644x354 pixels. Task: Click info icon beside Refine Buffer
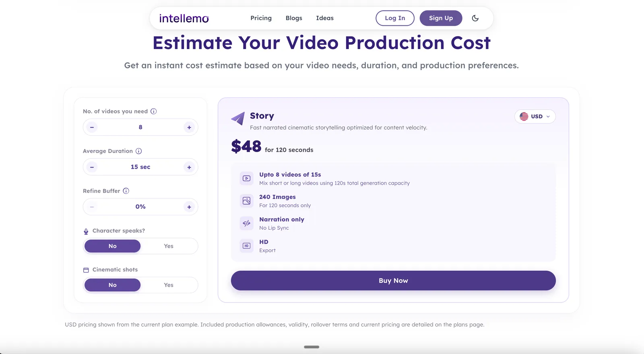[x=126, y=191]
